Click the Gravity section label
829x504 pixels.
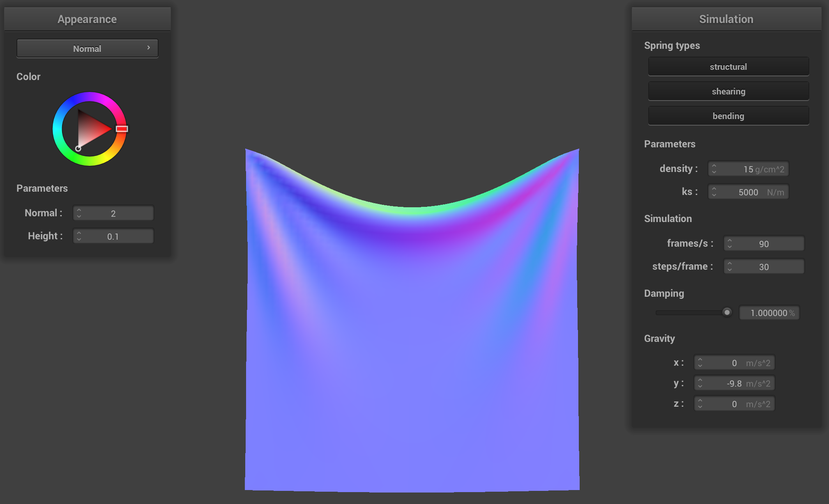point(659,338)
